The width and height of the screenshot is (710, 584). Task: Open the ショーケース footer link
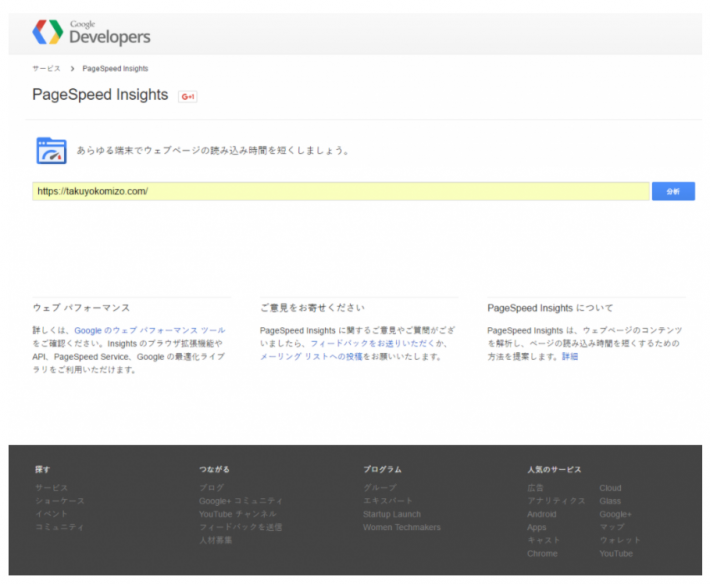click(59, 501)
